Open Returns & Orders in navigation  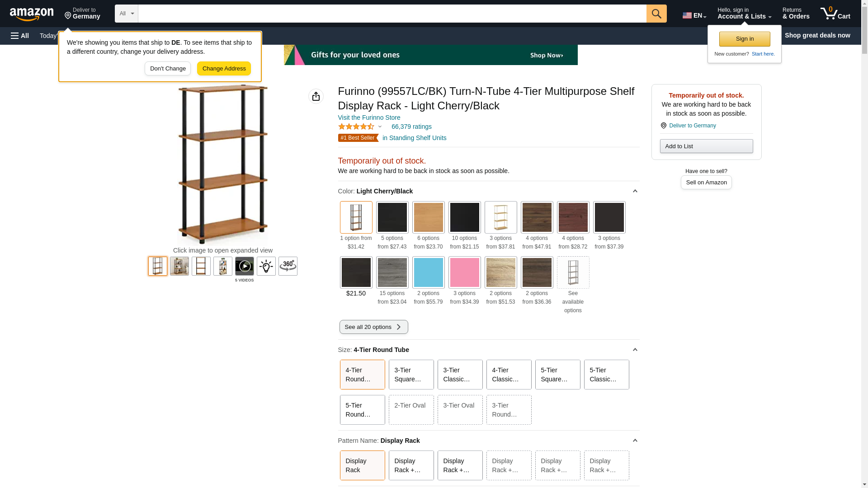pos(796,14)
